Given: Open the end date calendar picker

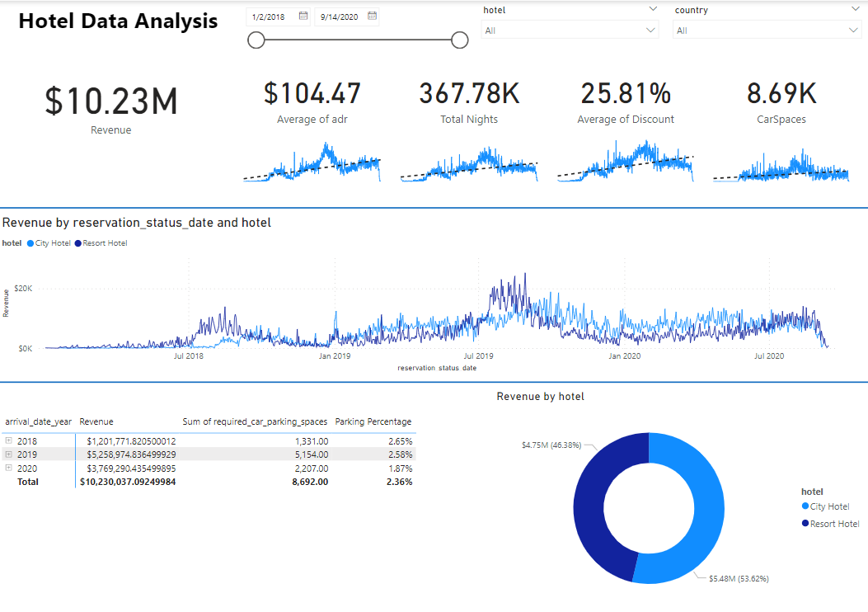Looking at the screenshot, I should pos(372,16).
